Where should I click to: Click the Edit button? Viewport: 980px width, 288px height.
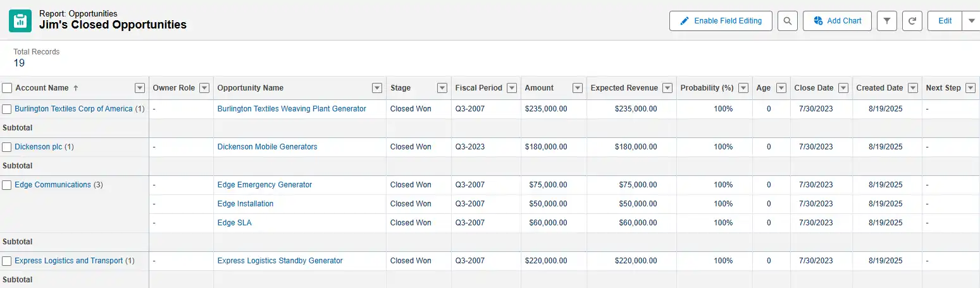point(945,21)
